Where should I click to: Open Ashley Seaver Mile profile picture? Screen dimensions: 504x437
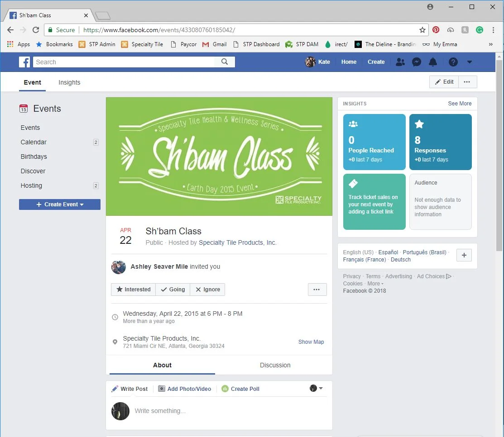tap(119, 267)
